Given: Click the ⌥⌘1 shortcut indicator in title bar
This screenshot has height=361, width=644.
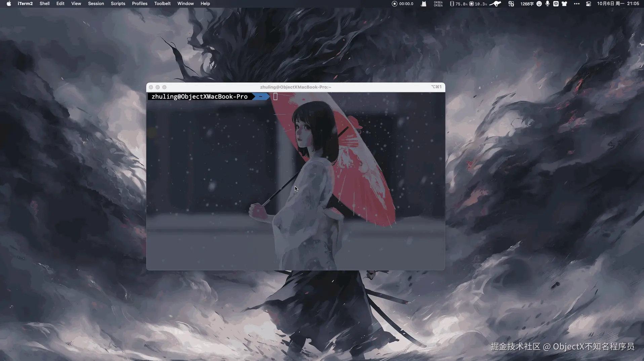Looking at the screenshot, I should [437, 87].
